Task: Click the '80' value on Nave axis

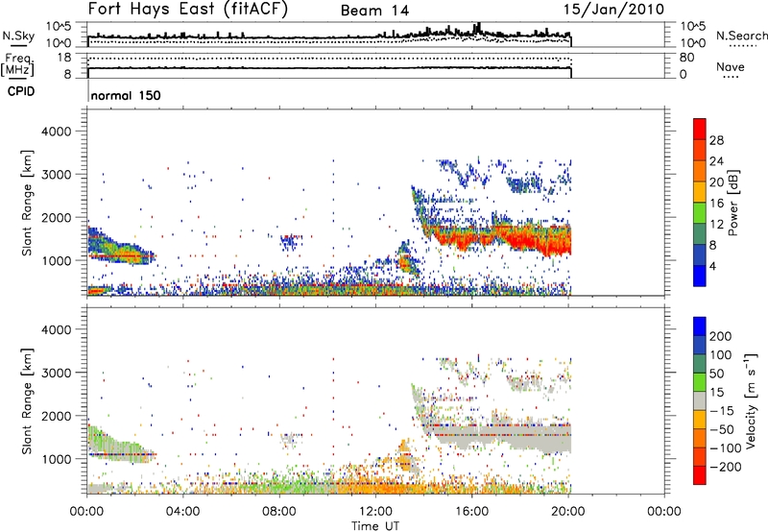Action: (x=686, y=58)
